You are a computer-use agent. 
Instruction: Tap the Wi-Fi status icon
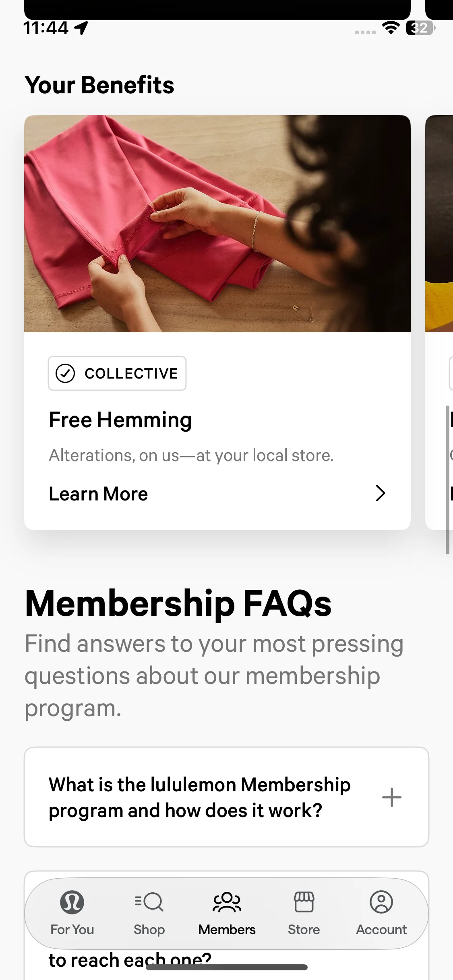point(391,28)
